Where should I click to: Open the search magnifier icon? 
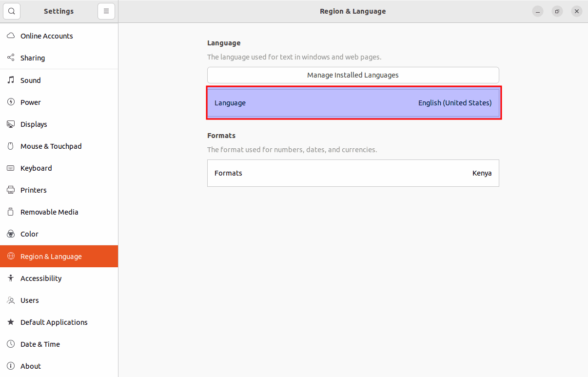click(11, 11)
